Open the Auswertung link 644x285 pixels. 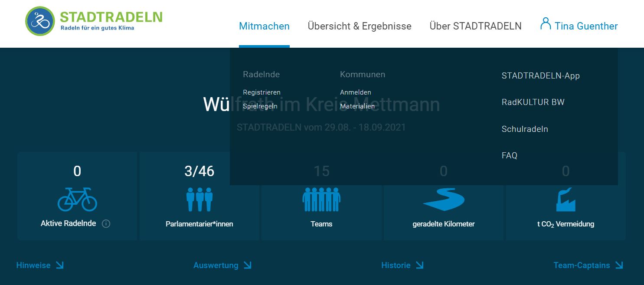coord(216,265)
